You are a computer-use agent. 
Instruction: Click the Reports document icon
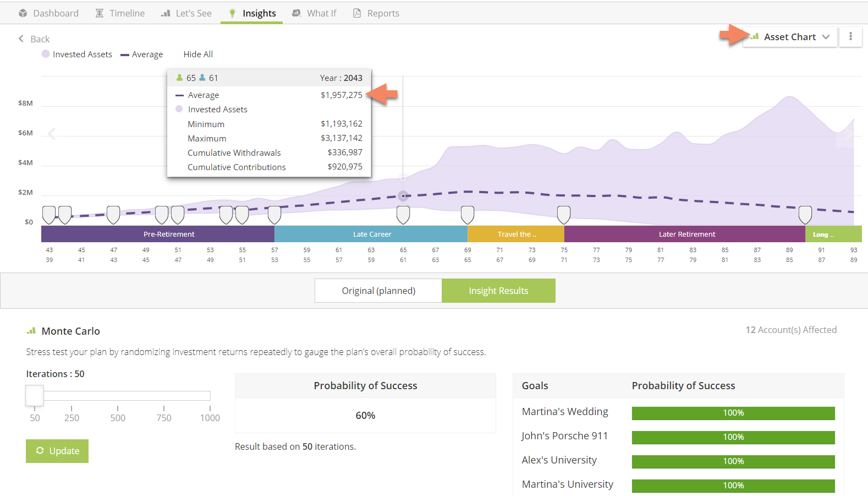[x=357, y=13]
